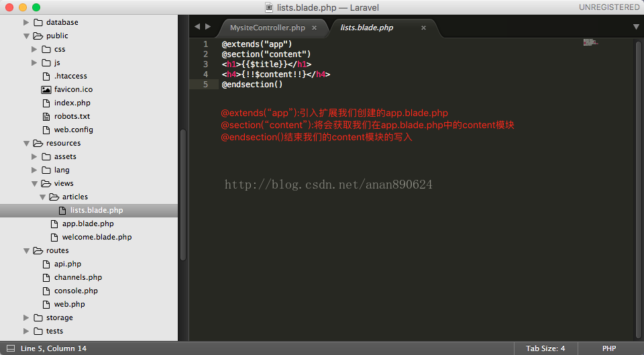Click the app.blade.php file icon

click(x=54, y=224)
